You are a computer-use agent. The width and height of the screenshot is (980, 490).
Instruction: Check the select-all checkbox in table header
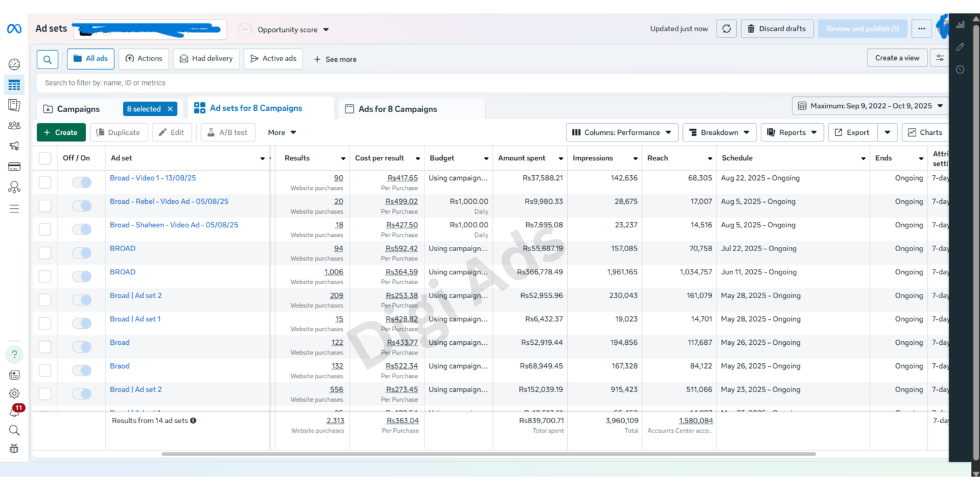[x=45, y=158]
